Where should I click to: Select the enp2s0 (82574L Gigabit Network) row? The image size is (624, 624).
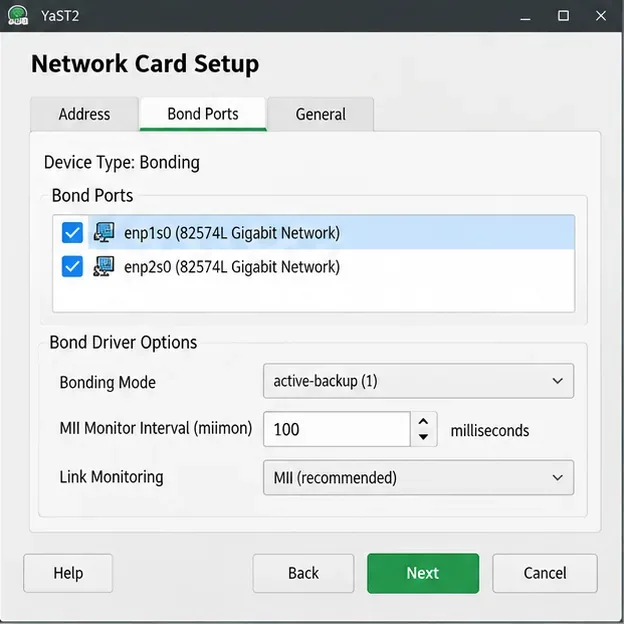click(314, 267)
